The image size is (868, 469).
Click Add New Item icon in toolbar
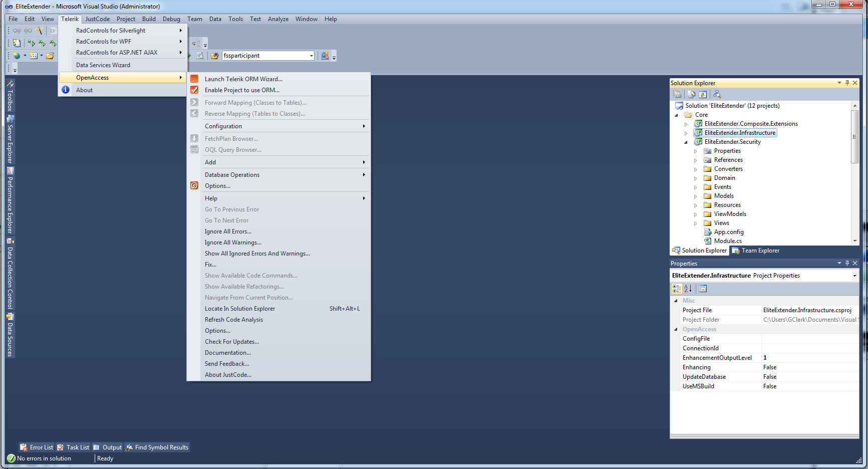(x=34, y=56)
